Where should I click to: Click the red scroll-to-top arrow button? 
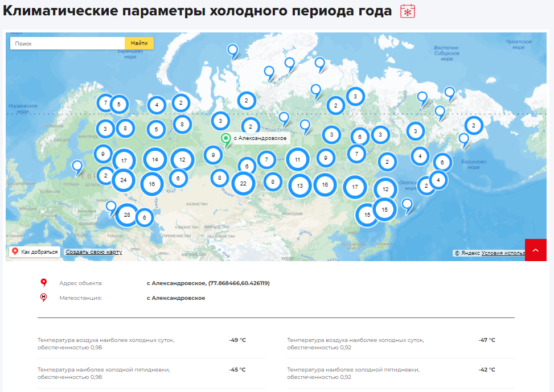click(535, 250)
